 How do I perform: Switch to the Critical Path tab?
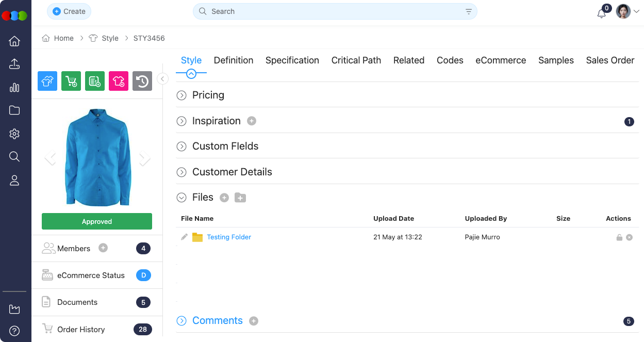[356, 60]
